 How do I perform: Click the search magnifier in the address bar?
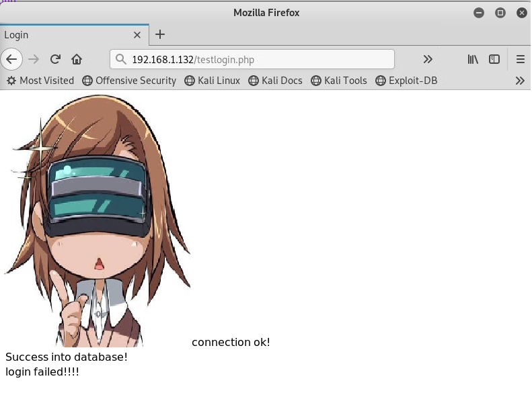click(x=120, y=59)
